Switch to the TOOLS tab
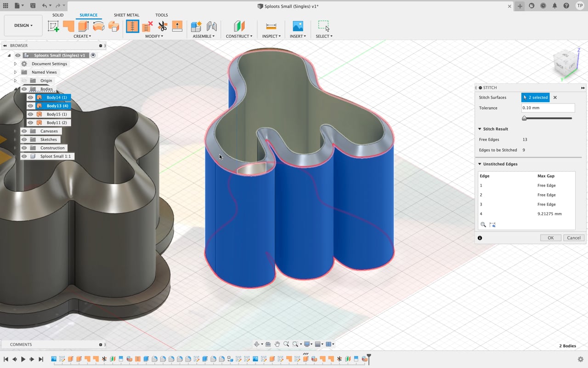Viewport: 588px width, 368px height. (x=161, y=15)
